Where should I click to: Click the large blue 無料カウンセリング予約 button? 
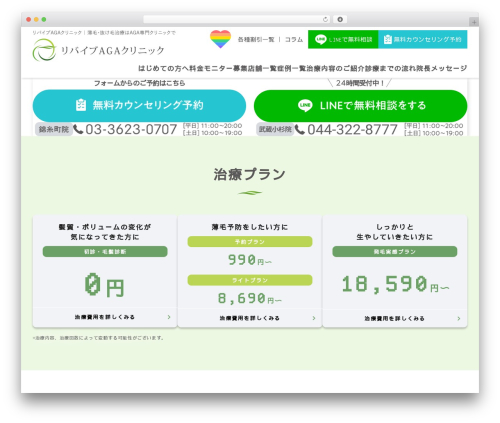139,105
